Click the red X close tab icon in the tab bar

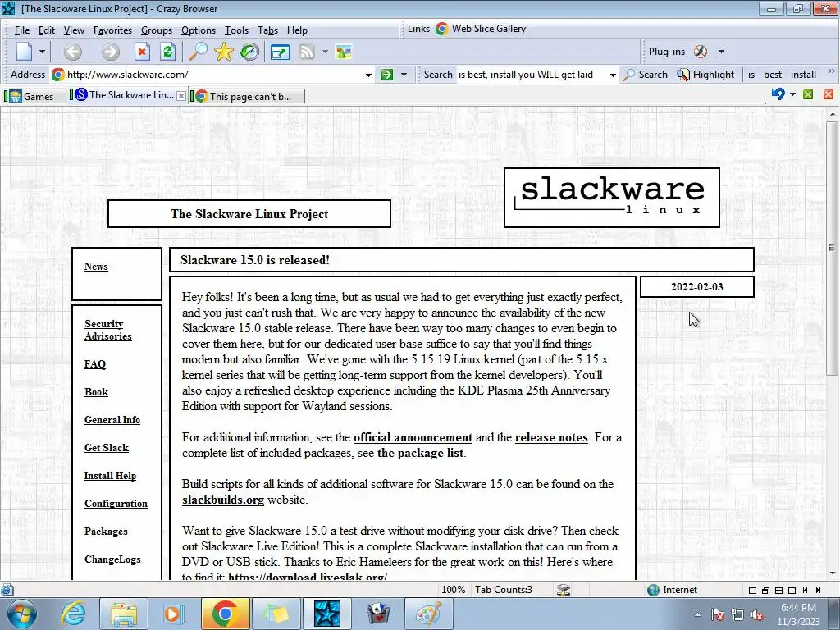(x=829, y=94)
